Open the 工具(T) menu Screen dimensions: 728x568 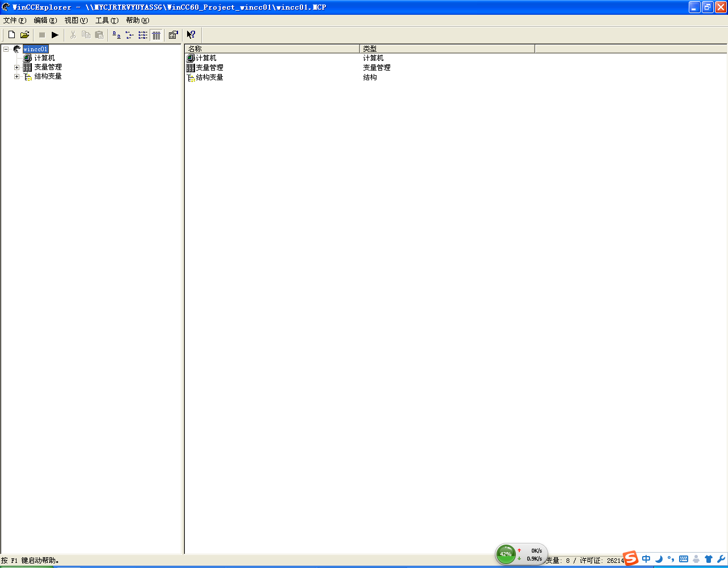pos(107,20)
